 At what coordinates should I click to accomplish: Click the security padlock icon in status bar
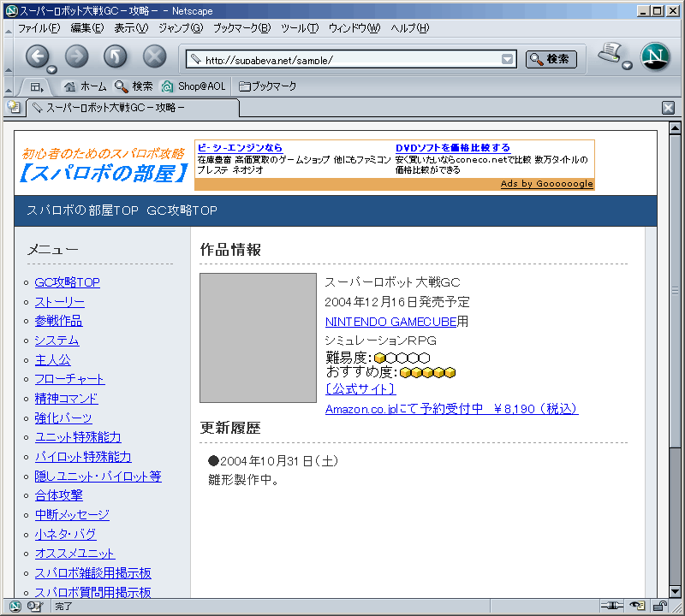point(659,606)
